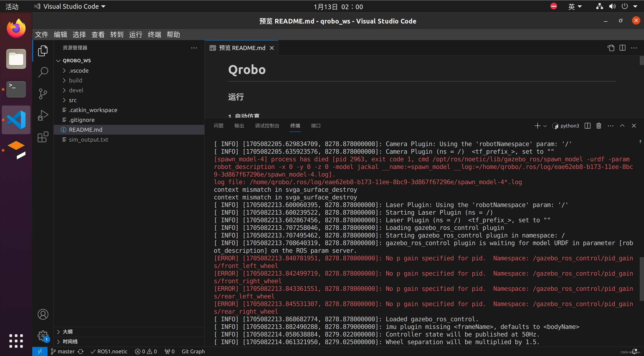Expand the 时间线 timeline section
This screenshot has height=356, width=644.
(129, 341)
